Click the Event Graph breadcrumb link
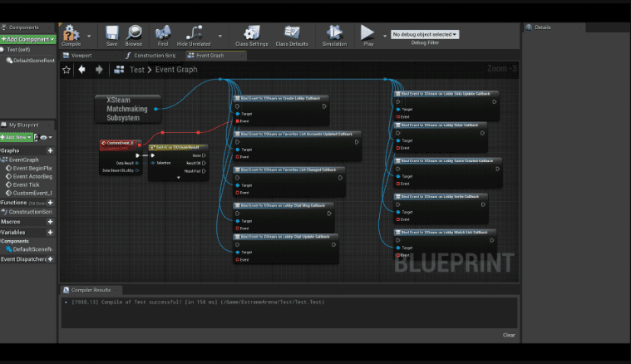This screenshot has height=364, width=631. click(176, 70)
